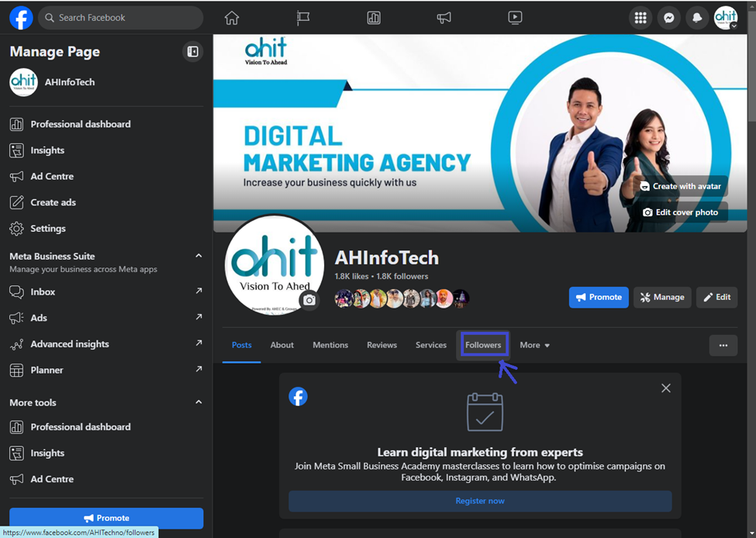
Task: Open Professional dashboard under More tools
Action: point(106,426)
